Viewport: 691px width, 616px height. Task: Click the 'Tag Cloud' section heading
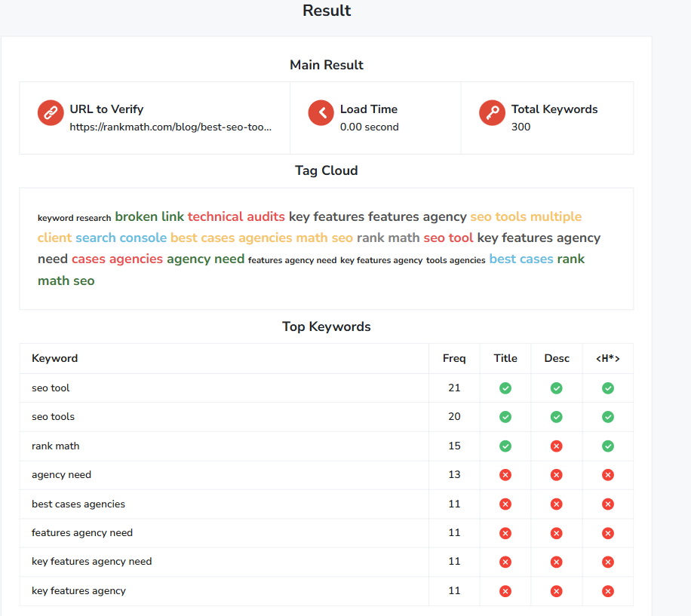(x=327, y=170)
